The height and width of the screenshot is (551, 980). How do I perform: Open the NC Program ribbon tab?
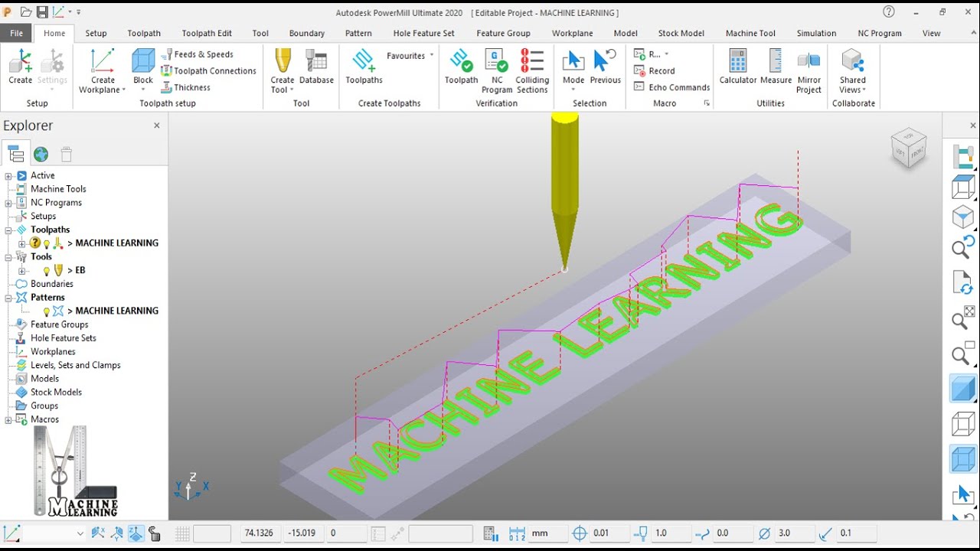pyautogui.click(x=880, y=33)
